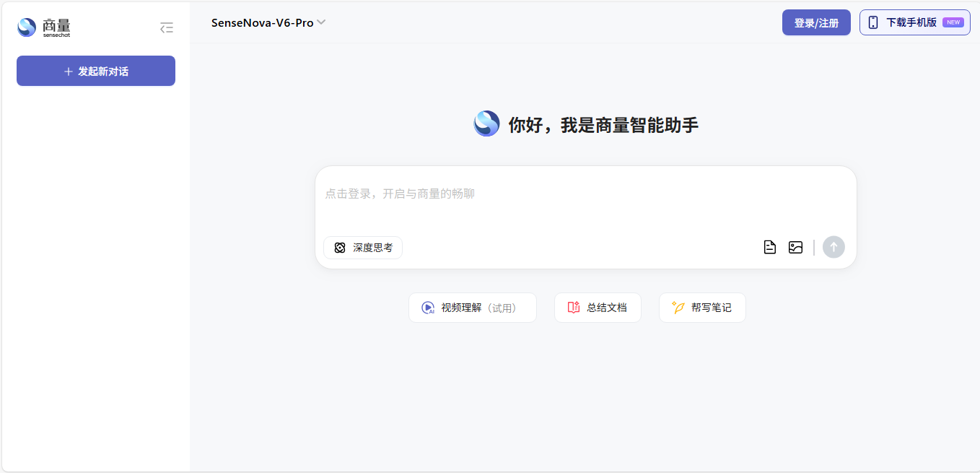Screen dimensions: 980x473
Task: Click the upload image icon
Action: (795, 247)
